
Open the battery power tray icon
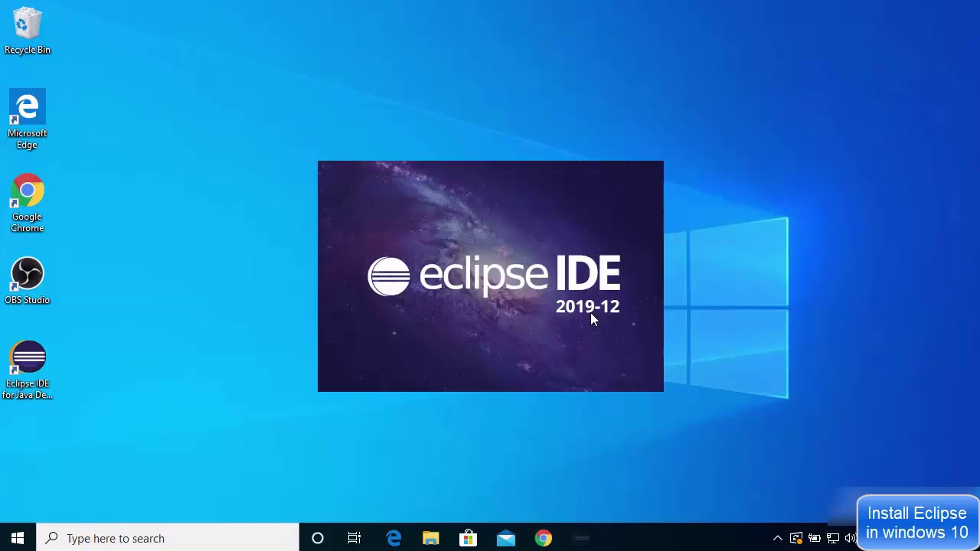click(x=815, y=538)
